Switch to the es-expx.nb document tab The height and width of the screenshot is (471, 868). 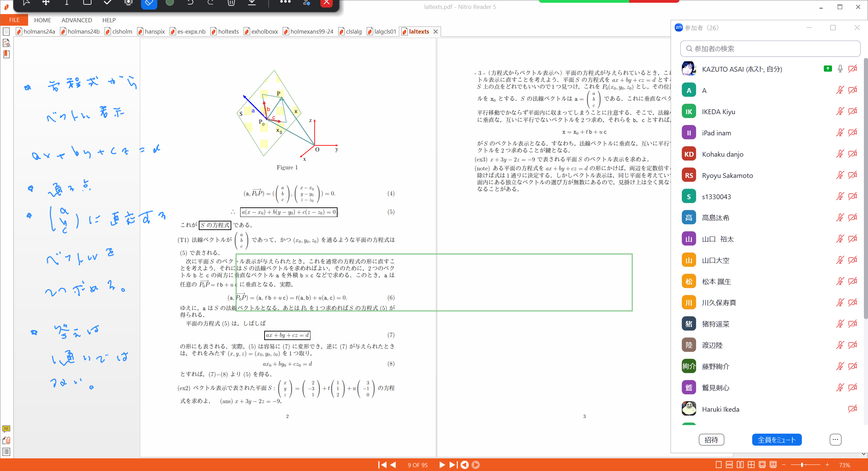[188, 32]
